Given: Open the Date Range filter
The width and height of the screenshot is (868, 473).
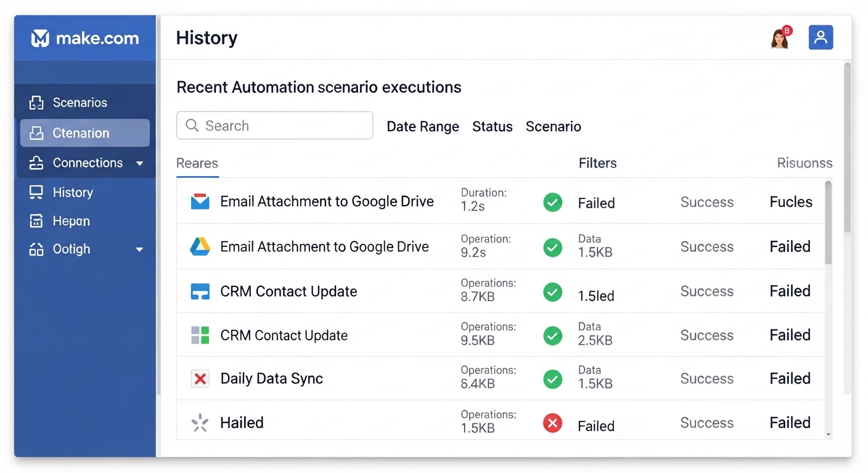Looking at the screenshot, I should click(423, 126).
